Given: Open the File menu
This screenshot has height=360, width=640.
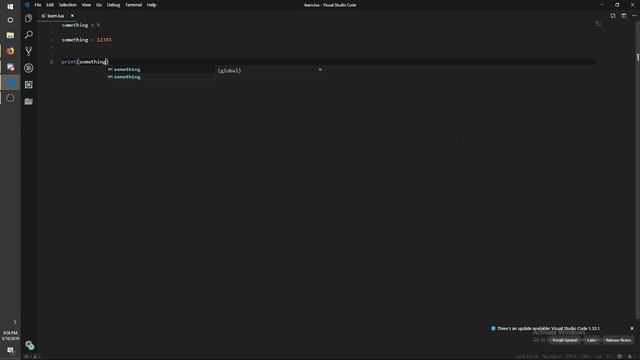Looking at the screenshot, I should point(38,5).
